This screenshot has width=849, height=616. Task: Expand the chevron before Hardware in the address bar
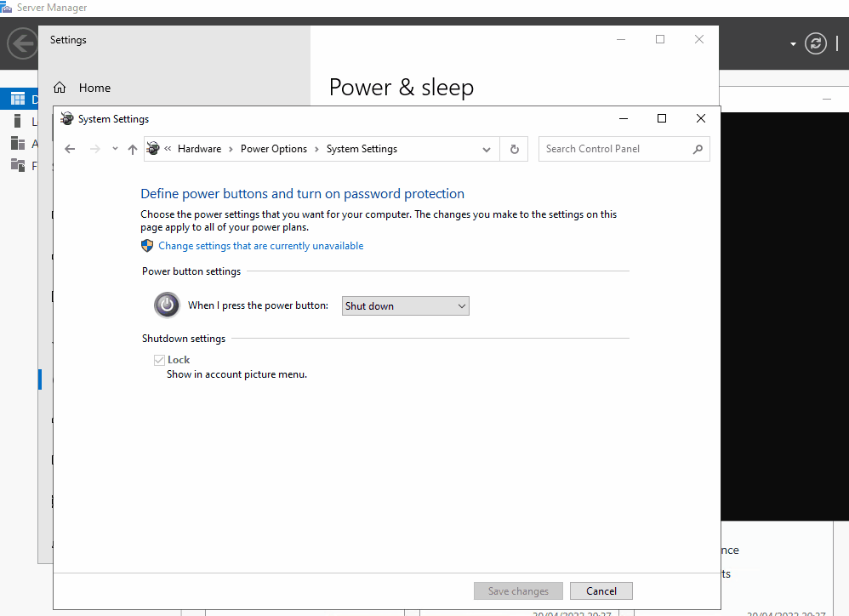click(168, 149)
